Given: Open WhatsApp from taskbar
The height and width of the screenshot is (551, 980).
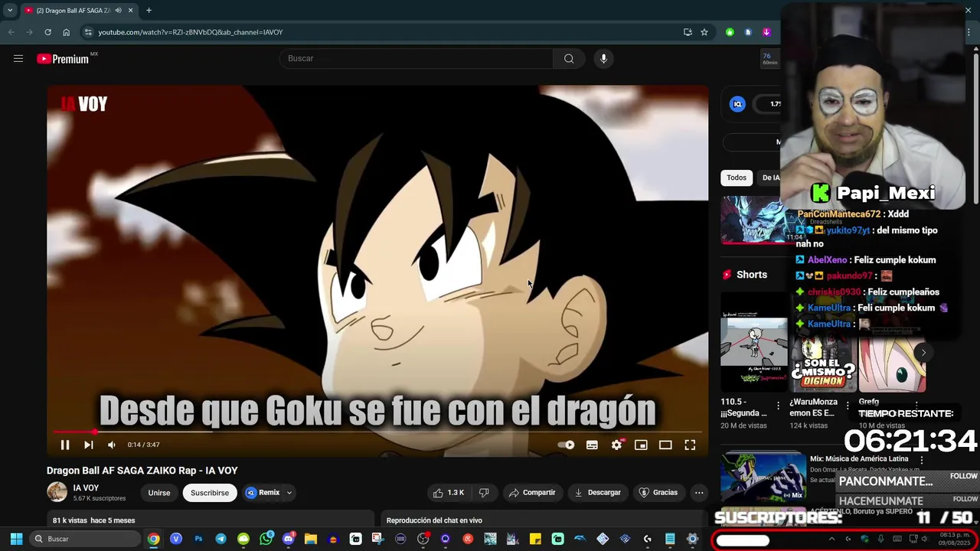Looking at the screenshot, I should (266, 539).
